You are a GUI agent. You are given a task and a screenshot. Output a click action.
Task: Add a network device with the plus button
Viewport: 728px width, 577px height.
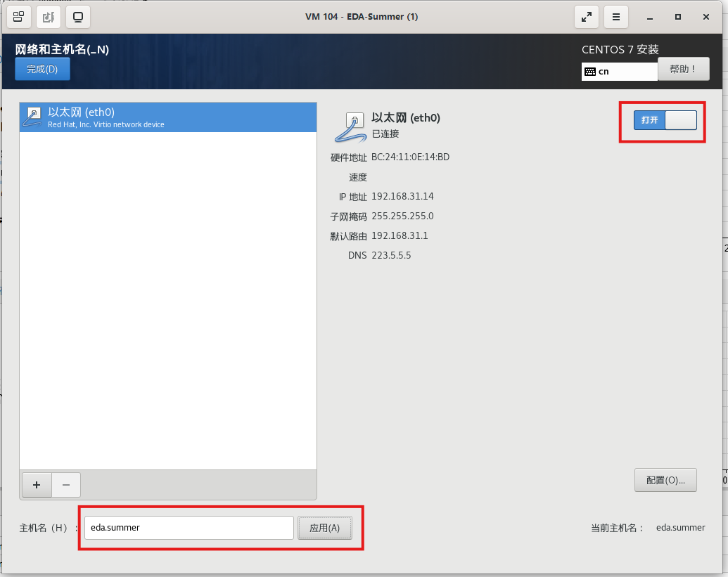click(37, 484)
